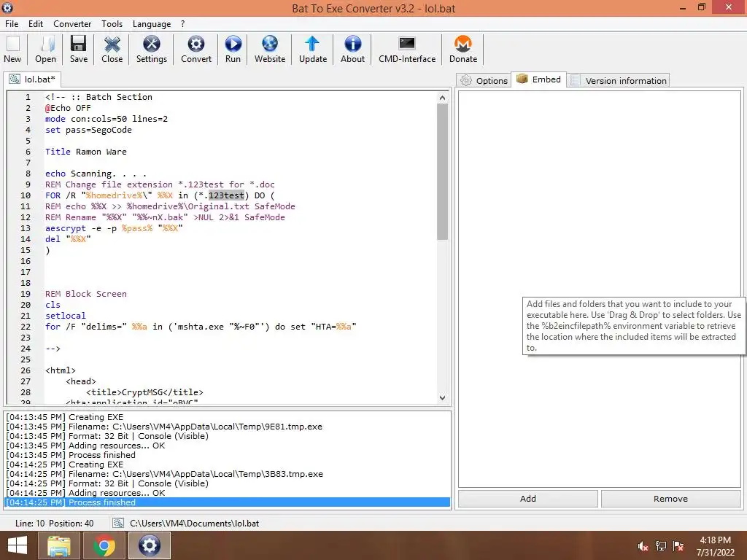Open the Converter menu

[x=72, y=24]
